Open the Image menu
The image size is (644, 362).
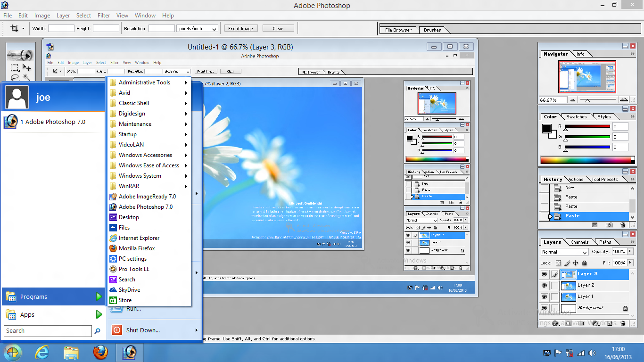pos(42,16)
